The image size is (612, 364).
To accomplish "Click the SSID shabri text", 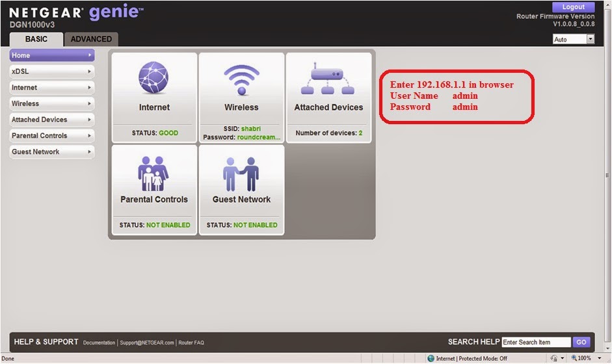I will [x=242, y=129].
